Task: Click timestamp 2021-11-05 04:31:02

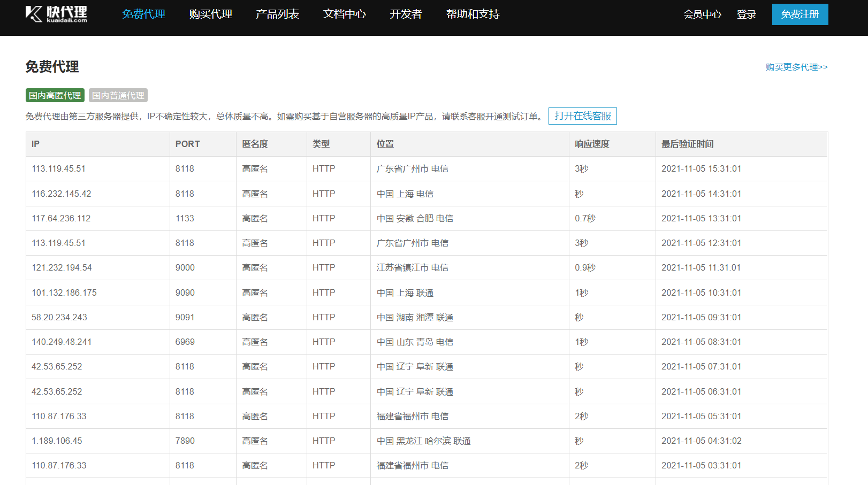Action: click(701, 441)
